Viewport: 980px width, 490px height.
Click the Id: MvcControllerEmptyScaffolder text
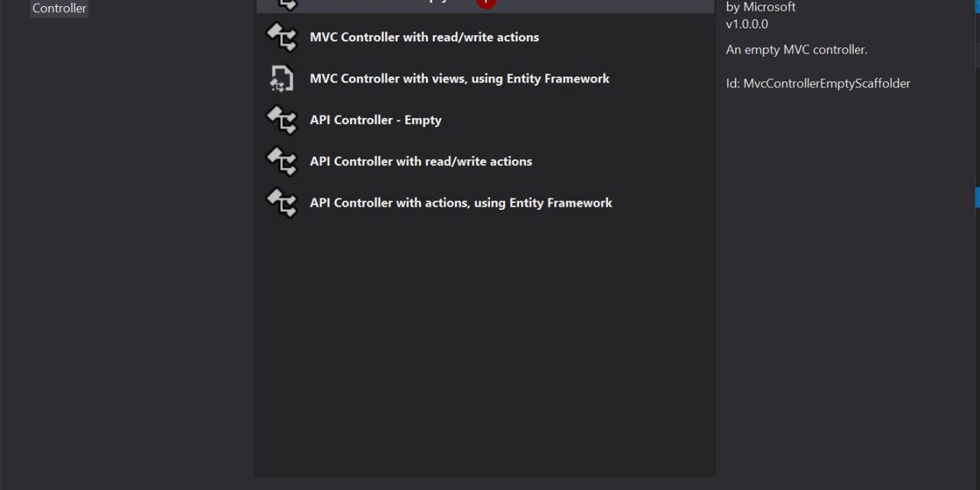pos(818,83)
